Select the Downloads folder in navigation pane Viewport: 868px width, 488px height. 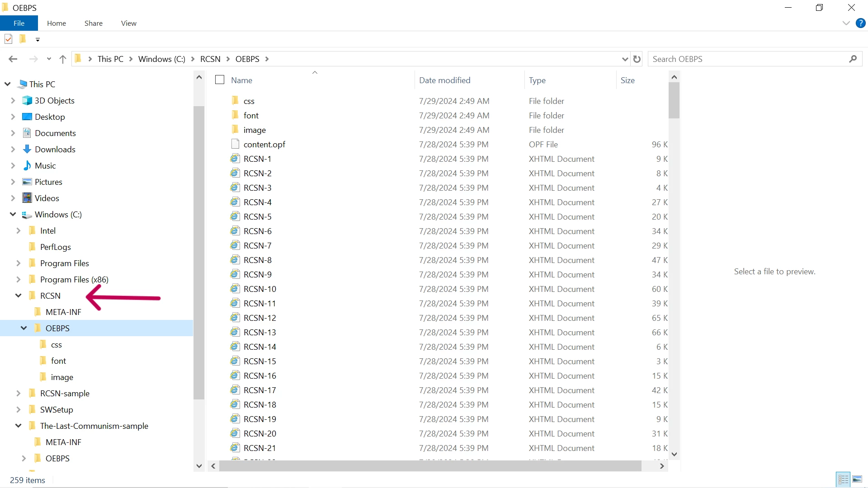[55, 150]
